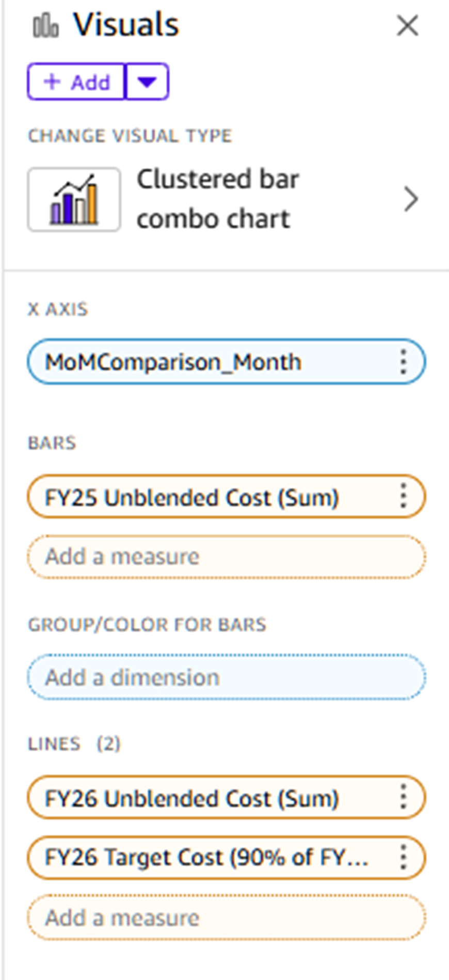
Task: Click the Visuals bar chart panel icon
Action: click(x=45, y=26)
